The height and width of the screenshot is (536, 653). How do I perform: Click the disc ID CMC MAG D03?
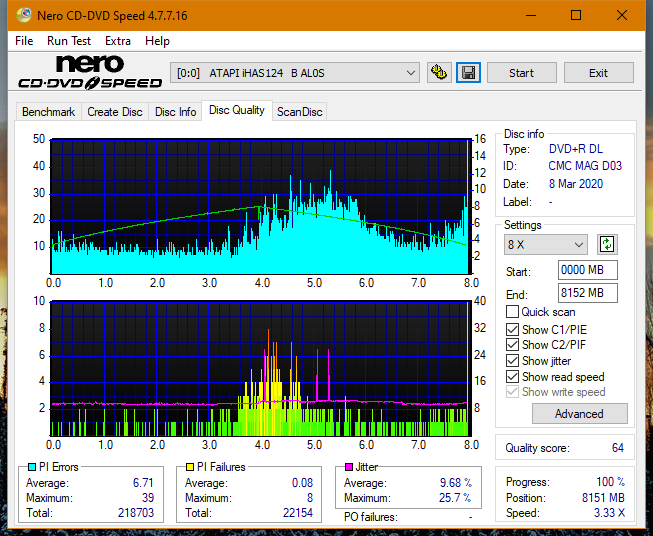point(585,166)
